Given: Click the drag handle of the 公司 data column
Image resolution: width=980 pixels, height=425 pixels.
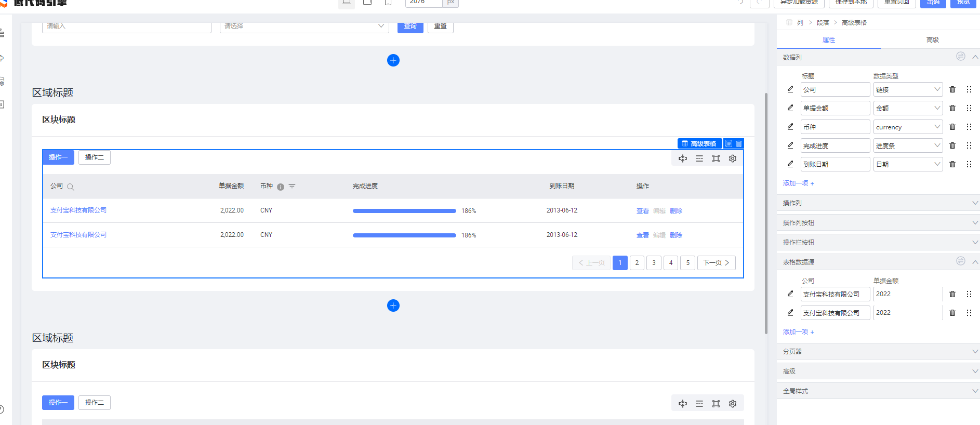Looking at the screenshot, I should [x=969, y=89].
